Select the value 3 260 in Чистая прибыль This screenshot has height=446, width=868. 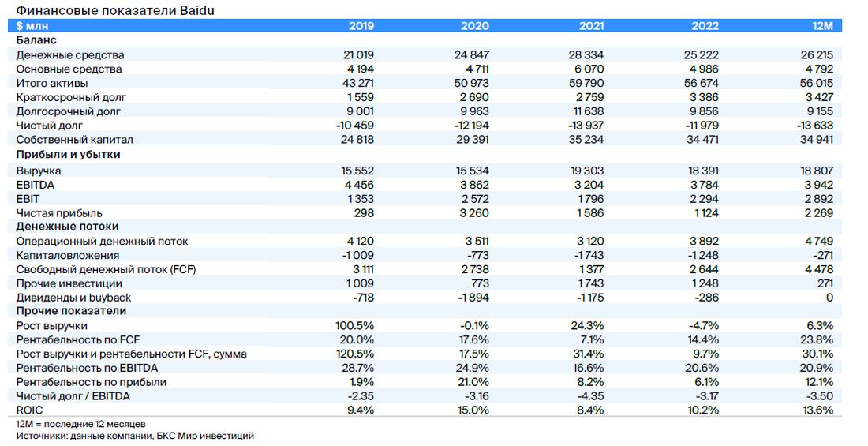click(x=474, y=213)
